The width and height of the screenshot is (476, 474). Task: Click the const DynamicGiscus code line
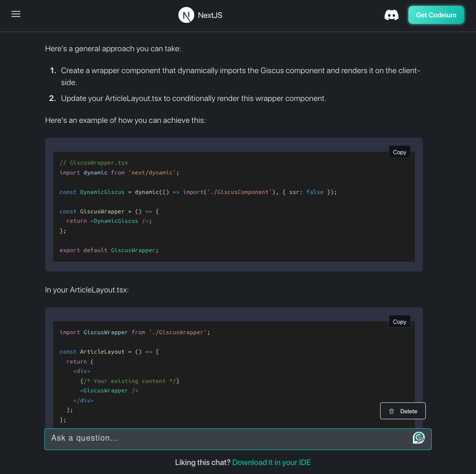pos(198,192)
